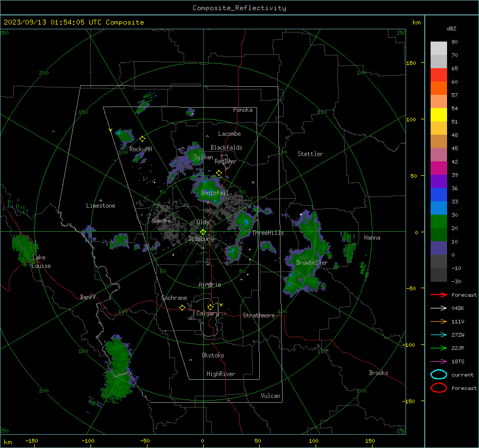The height and width of the screenshot is (448, 479).
Task: Click the RockyMH label
Action: pos(141,149)
